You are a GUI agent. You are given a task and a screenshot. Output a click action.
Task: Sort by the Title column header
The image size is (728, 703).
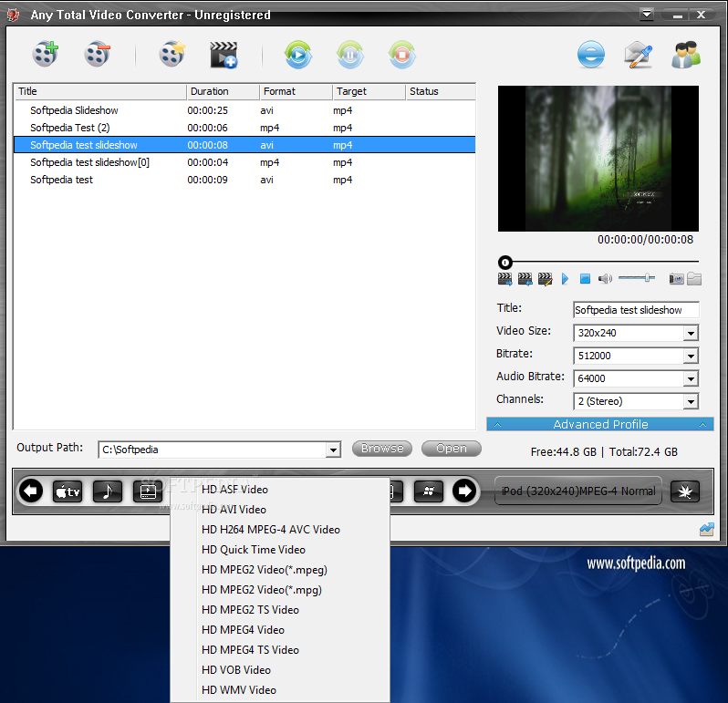(99, 91)
